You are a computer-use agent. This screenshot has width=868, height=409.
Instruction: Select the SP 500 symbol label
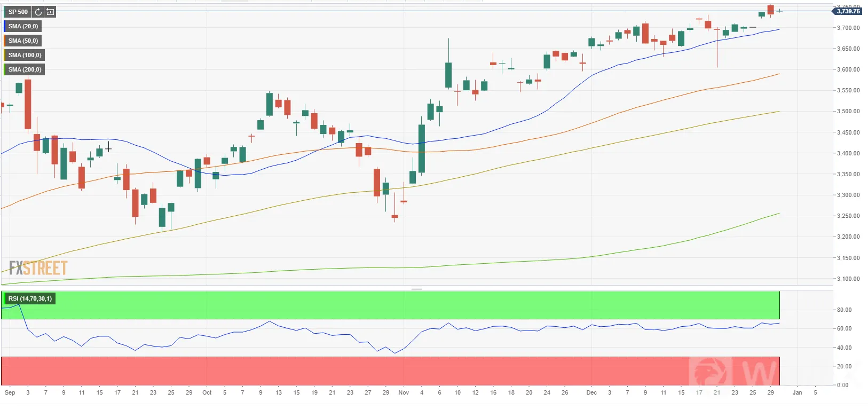click(x=18, y=12)
